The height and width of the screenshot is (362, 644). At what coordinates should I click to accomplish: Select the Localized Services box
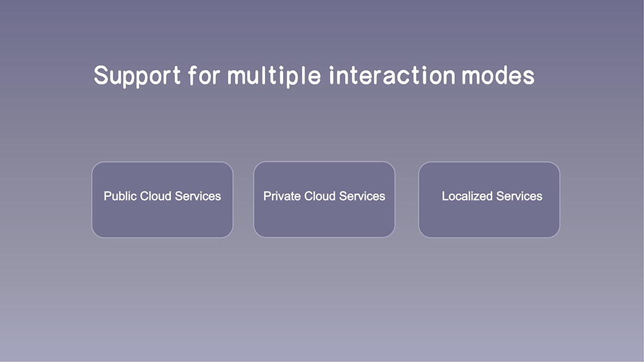[489, 199]
